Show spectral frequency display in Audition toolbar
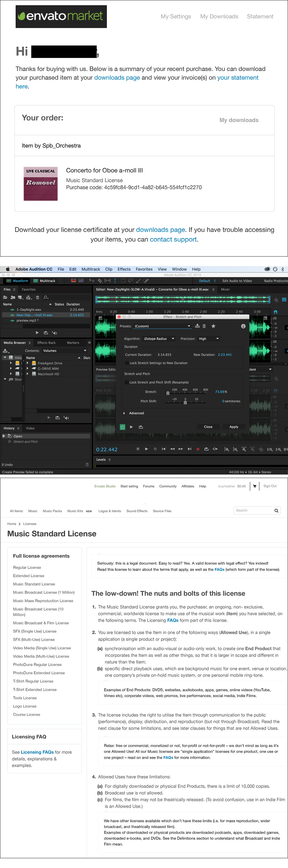Screen dimensions: 288x868 pos(73,280)
